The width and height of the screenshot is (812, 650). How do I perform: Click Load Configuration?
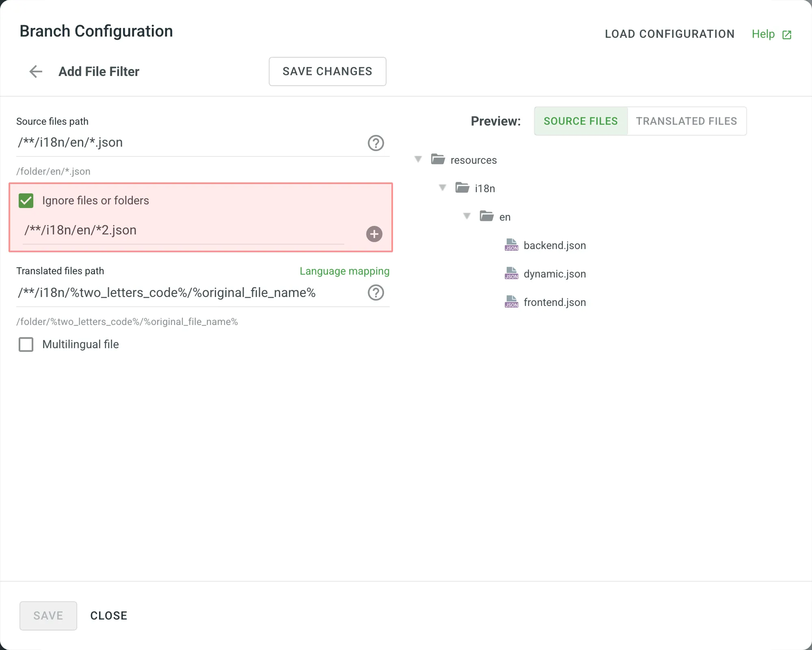coord(669,34)
